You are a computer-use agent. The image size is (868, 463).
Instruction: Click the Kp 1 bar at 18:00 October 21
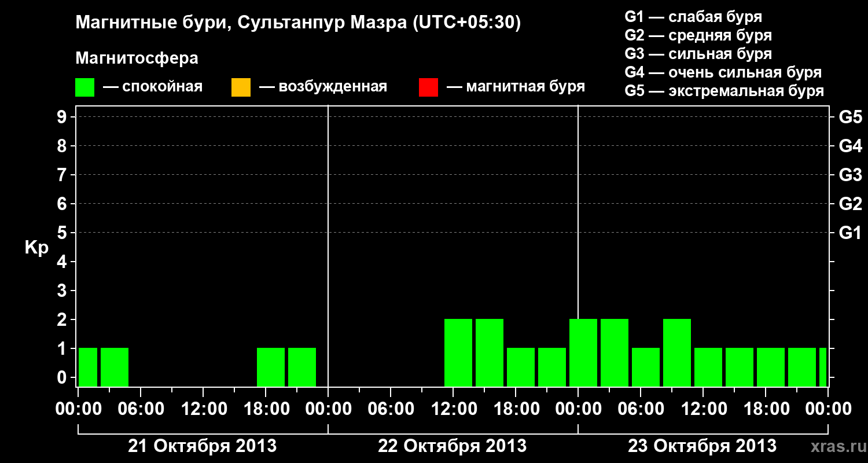coord(271,367)
